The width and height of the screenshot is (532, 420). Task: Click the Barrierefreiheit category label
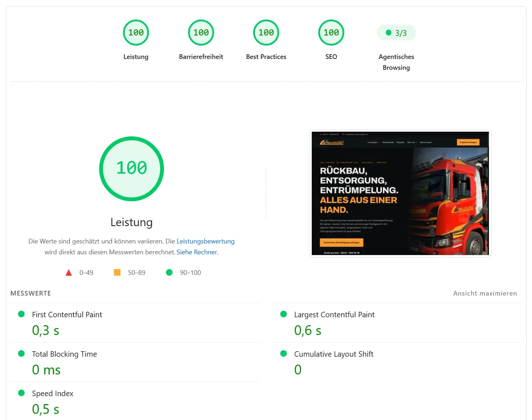click(201, 57)
